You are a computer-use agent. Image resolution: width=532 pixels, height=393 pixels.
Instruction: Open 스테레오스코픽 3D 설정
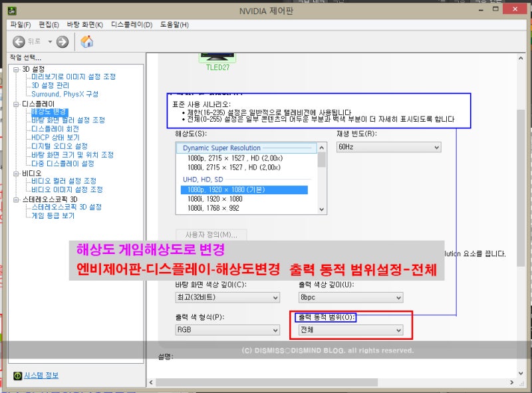point(66,207)
